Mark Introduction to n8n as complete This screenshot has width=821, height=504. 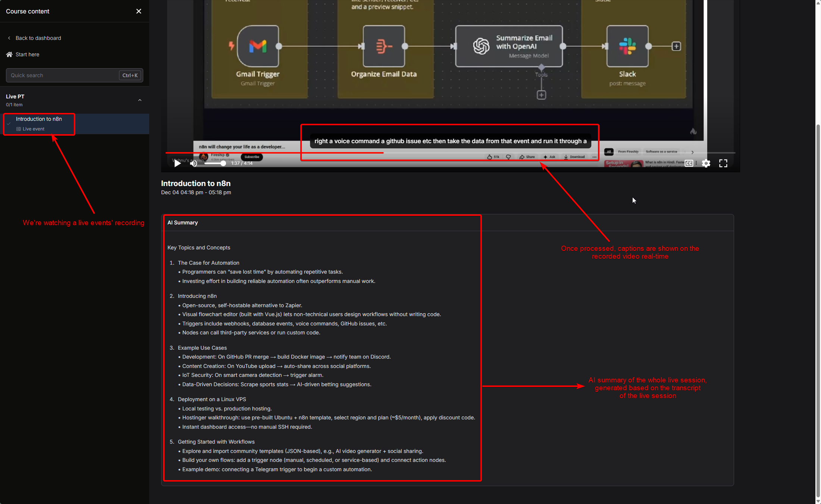(x=9, y=124)
